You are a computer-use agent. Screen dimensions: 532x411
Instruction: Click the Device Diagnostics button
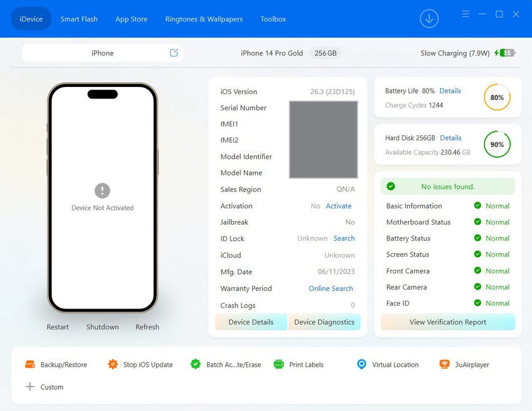pos(324,322)
